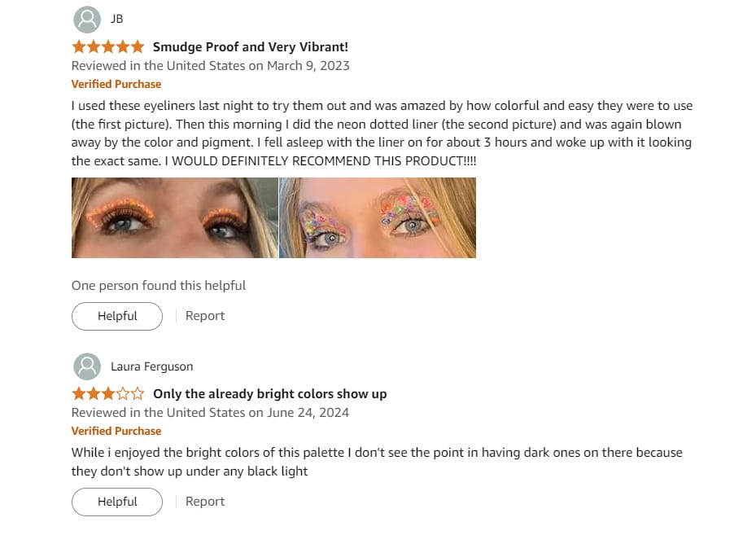This screenshot has height=535, width=756.
Task: Click Laura Ferguson's profile avatar icon
Action: pos(87,366)
